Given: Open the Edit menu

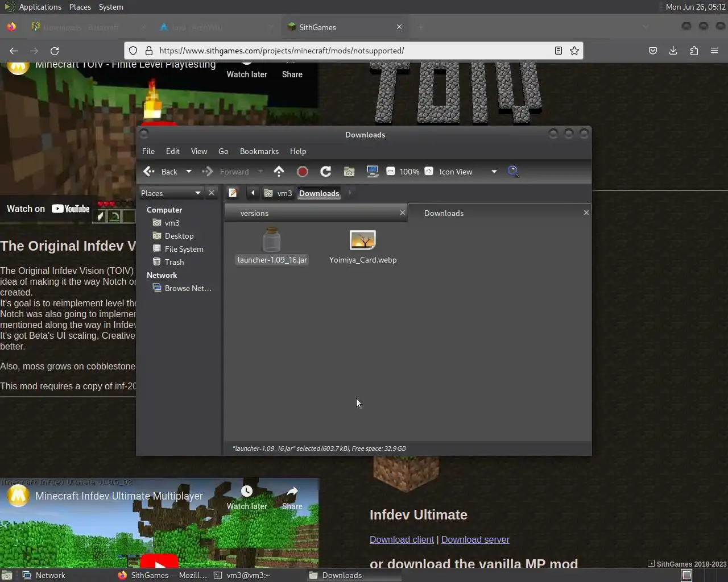Looking at the screenshot, I should [173, 151].
